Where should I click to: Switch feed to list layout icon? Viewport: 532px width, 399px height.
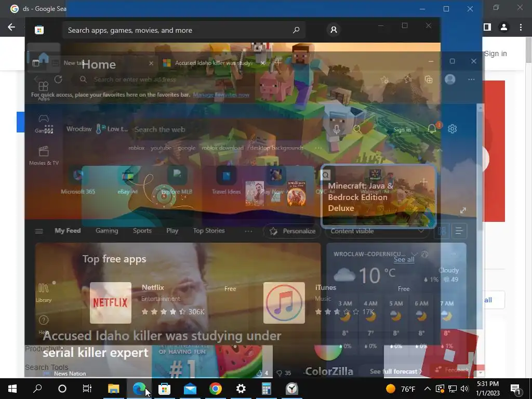459,231
